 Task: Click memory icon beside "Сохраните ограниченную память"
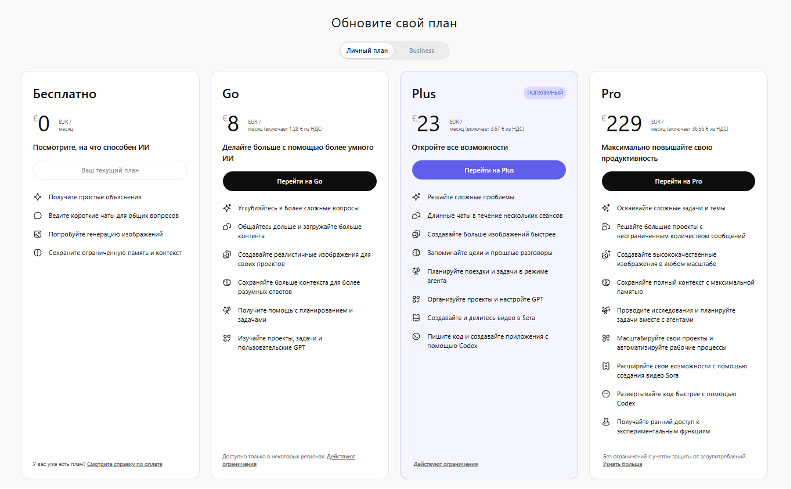coord(38,253)
